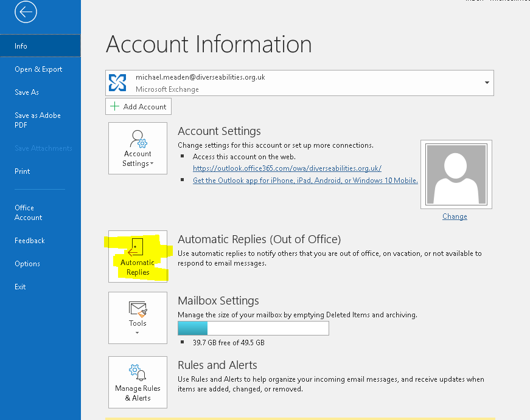Image resolution: width=530 pixels, height=420 pixels.
Task: Select Print from the sidebar
Action: coord(23,171)
